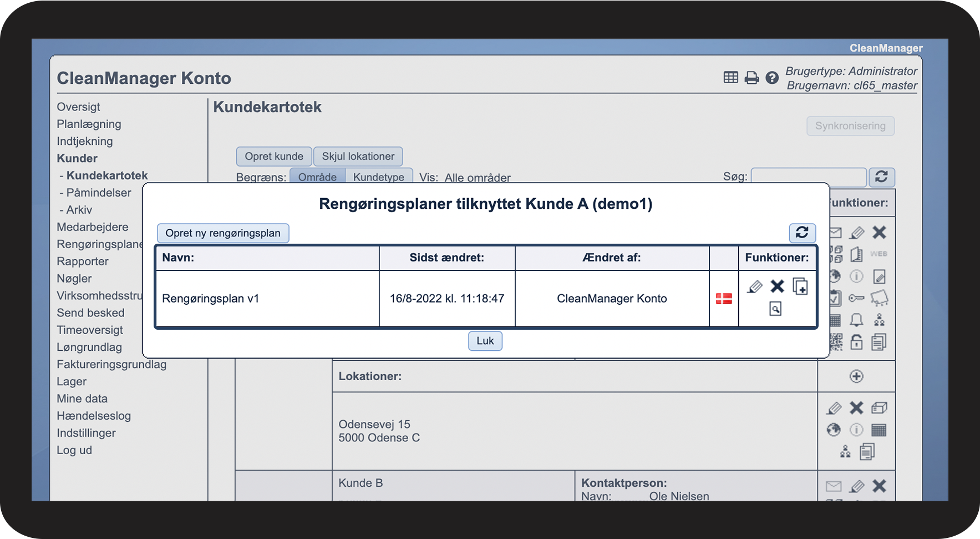
Task: Select the Område filter tab
Action: pos(317,177)
